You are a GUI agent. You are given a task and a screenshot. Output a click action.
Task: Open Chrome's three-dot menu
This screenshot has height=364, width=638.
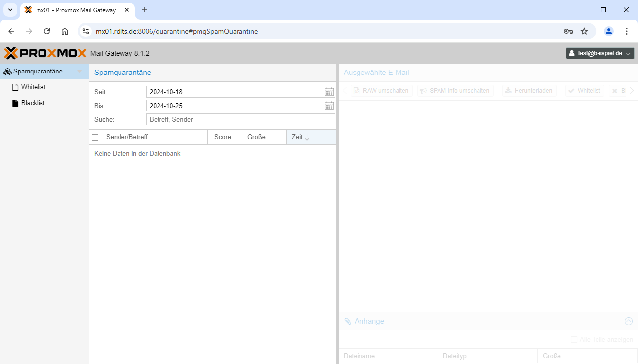click(x=627, y=31)
